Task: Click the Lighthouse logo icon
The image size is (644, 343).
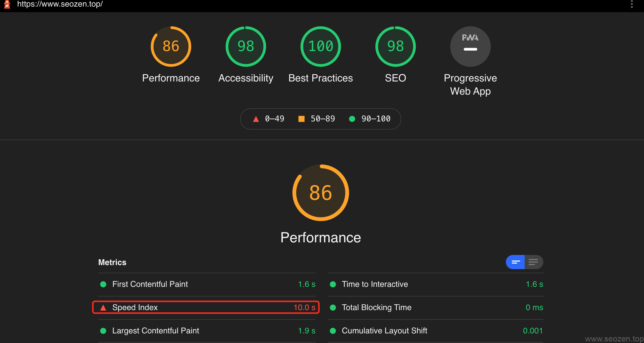Action: [x=7, y=4]
